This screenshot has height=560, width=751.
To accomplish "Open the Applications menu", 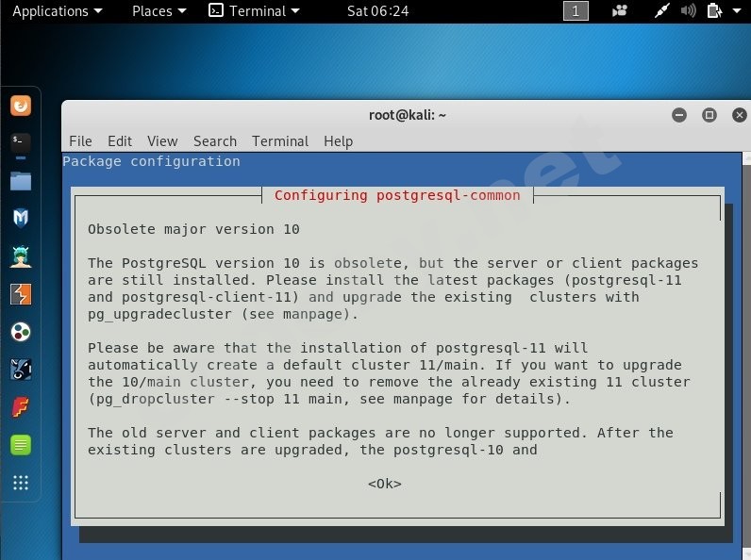I will (x=58, y=11).
